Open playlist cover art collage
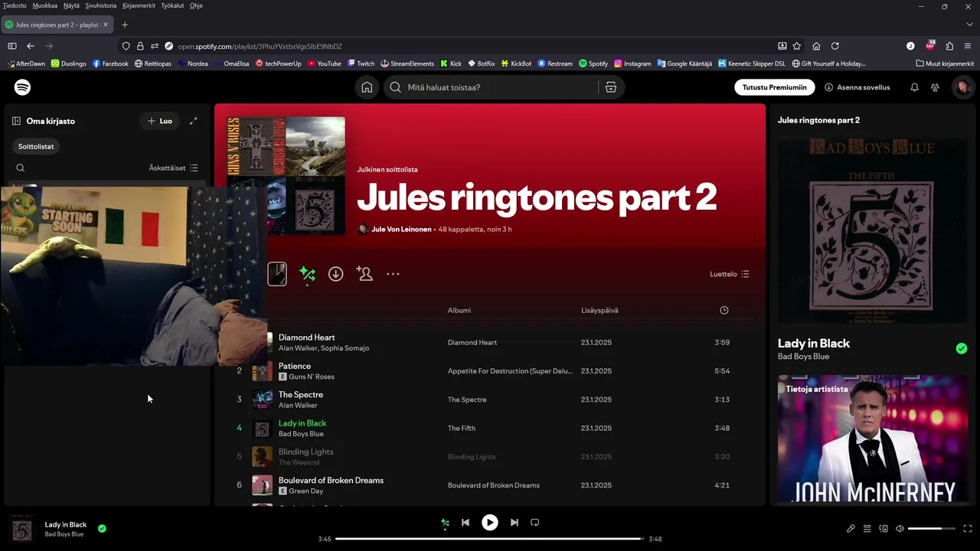The height and width of the screenshot is (551, 980). (x=286, y=176)
